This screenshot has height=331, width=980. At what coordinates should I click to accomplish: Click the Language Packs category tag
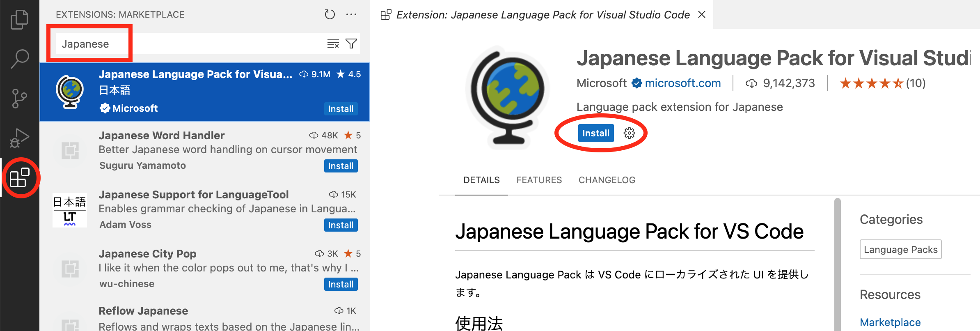900,249
